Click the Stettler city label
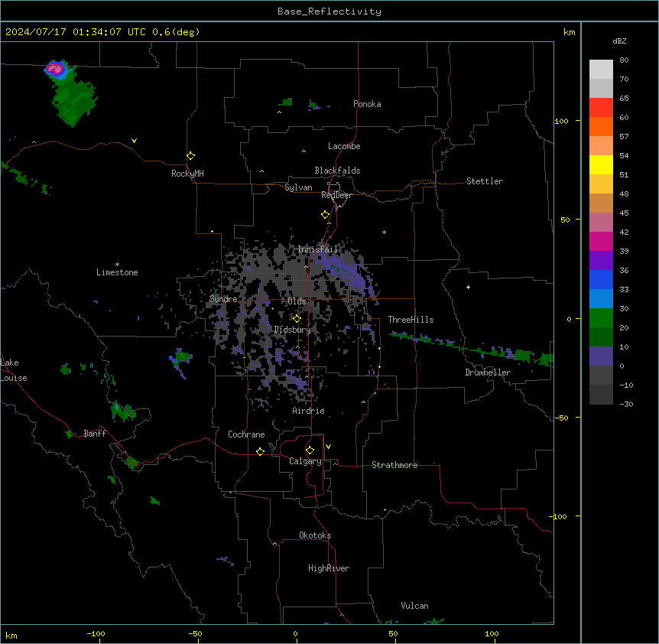Viewport: 659px width, 644px height. point(485,181)
